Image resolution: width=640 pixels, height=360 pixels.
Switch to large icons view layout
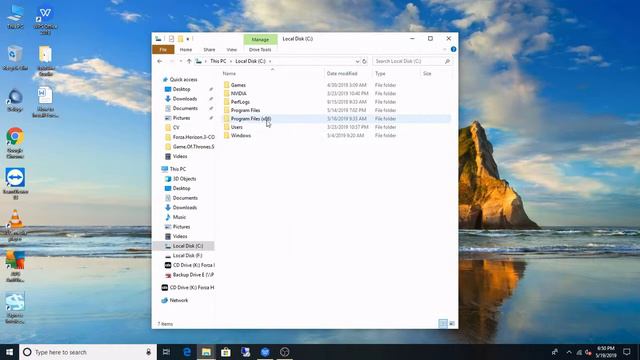pos(452,324)
